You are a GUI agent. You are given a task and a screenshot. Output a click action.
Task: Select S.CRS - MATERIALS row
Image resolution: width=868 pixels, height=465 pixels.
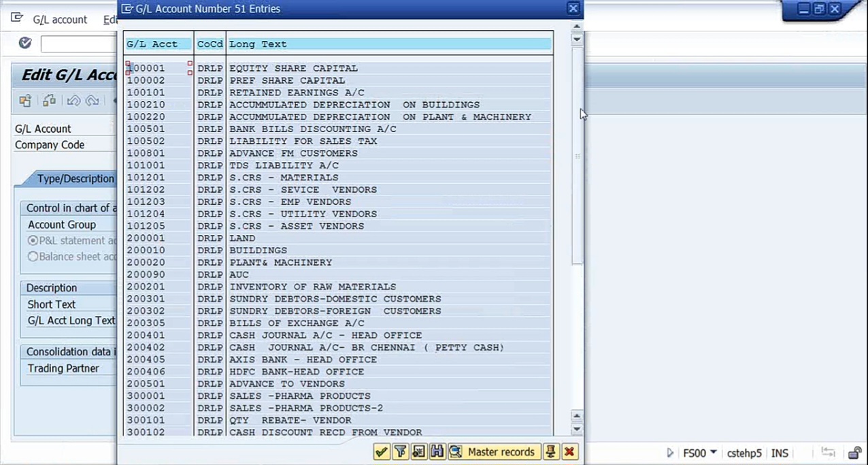(338, 178)
